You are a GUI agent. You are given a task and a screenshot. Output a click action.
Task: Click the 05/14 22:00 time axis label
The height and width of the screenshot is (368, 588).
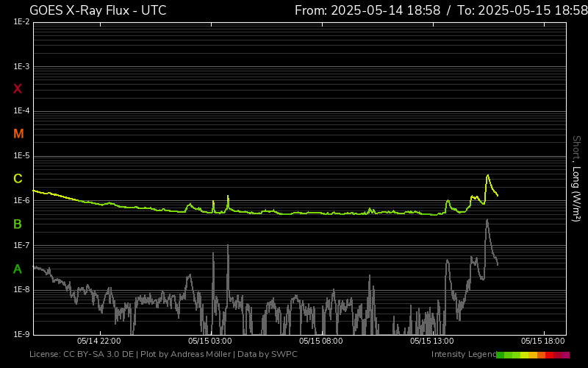(99, 342)
